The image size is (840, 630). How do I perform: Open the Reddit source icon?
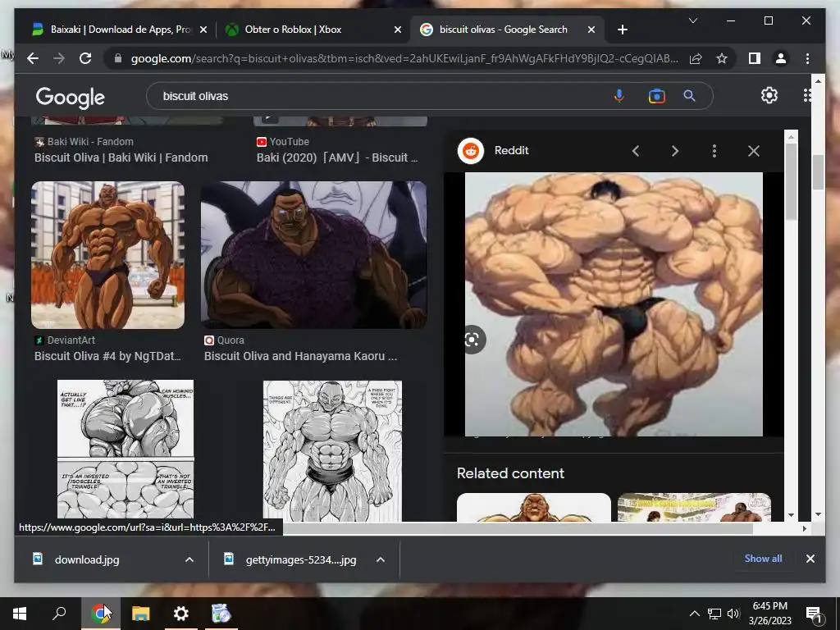[471, 151]
